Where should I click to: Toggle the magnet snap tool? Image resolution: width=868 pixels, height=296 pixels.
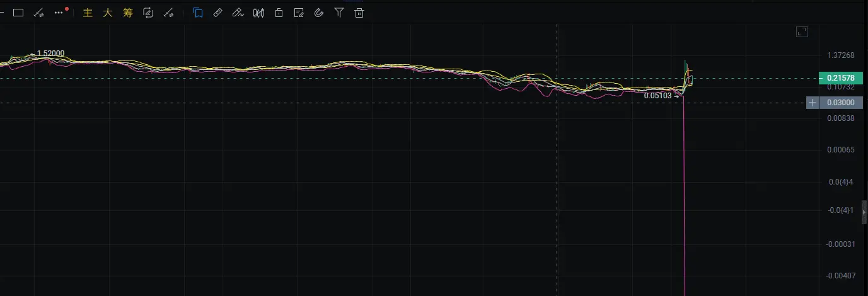(x=319, y=13)
